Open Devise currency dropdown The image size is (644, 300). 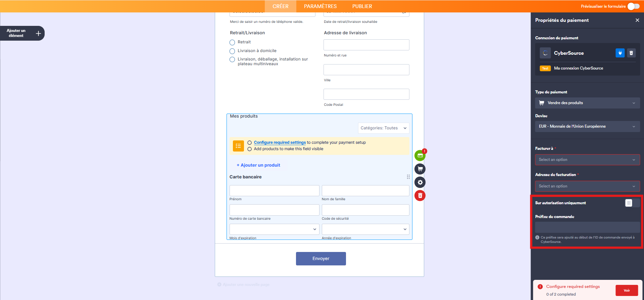click(x=587, y=126)
